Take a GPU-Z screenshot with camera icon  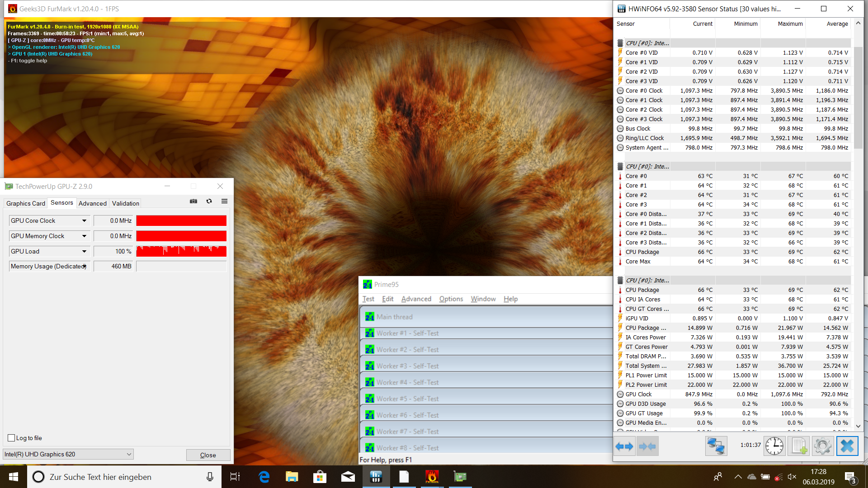coord(193,202)
